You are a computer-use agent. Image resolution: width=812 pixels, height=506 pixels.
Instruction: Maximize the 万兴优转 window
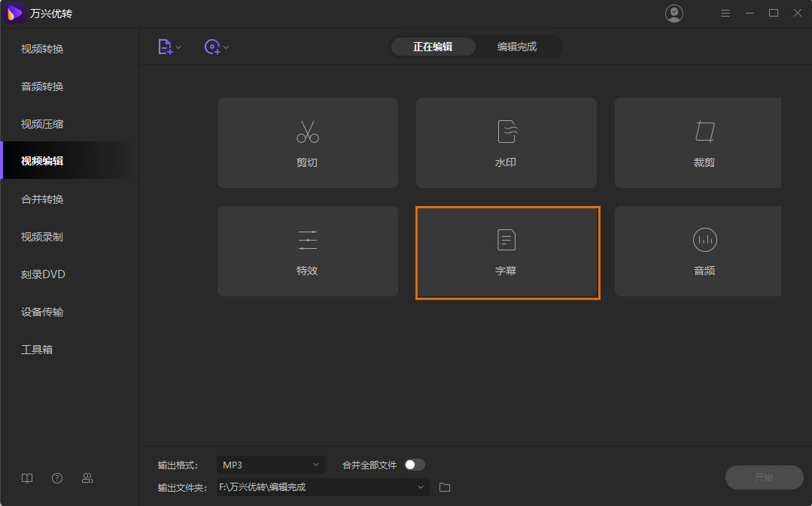(x=773, y=14)
